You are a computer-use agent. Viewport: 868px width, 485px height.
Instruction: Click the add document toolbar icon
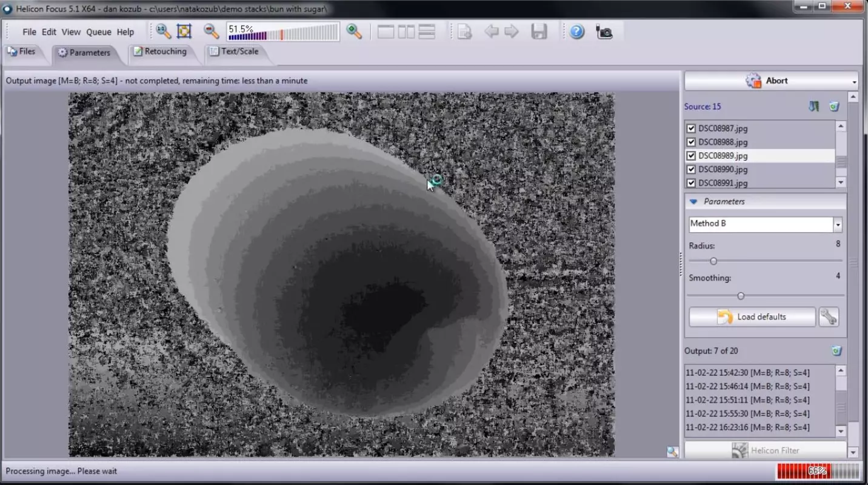click(465, 32)
